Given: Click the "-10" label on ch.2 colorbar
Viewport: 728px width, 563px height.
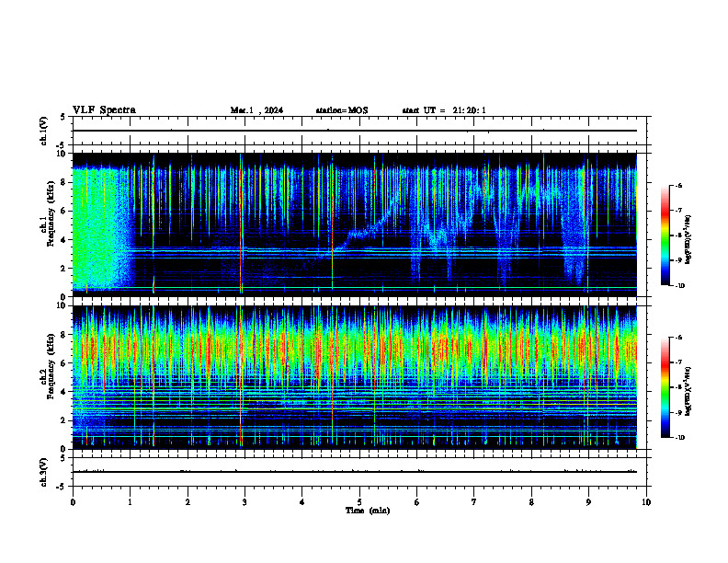Looking at the screenshot, I should click(x=680, y=437).
